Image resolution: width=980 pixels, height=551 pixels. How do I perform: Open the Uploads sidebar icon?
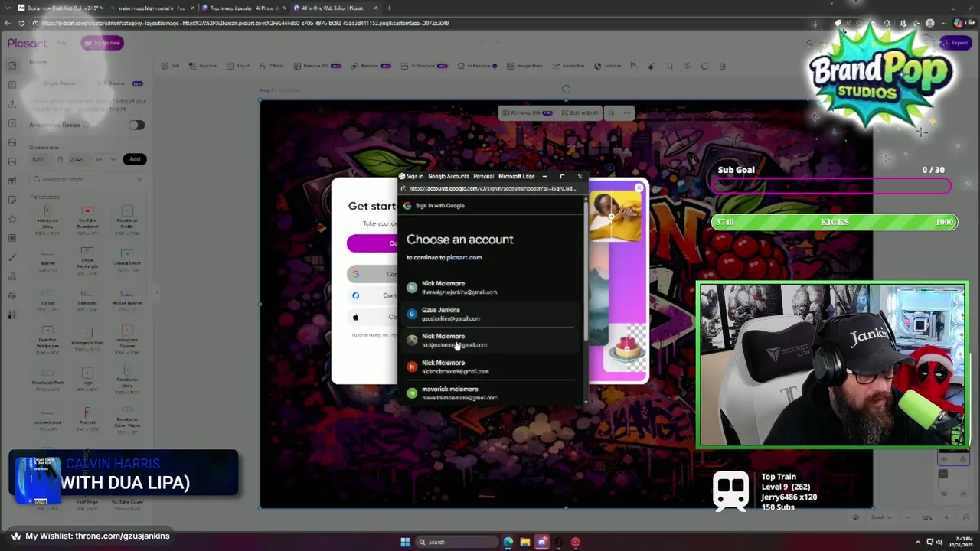point(12,104)
